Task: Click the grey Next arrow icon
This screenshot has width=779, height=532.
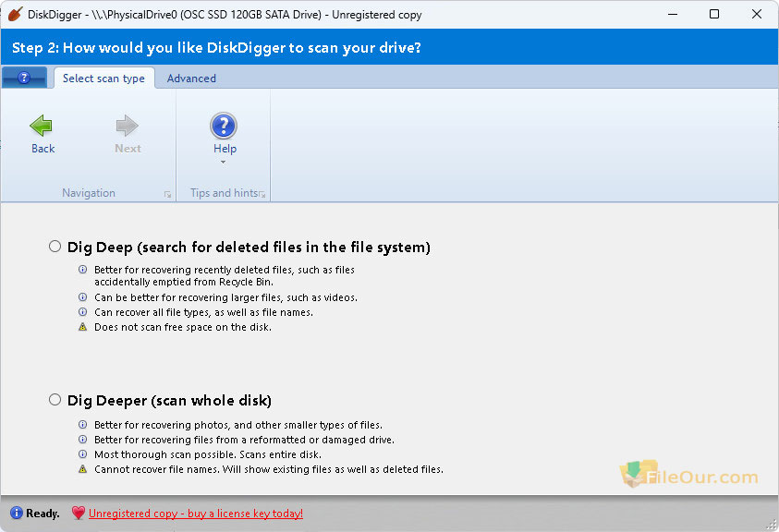Action: click(x=127, y=126)
